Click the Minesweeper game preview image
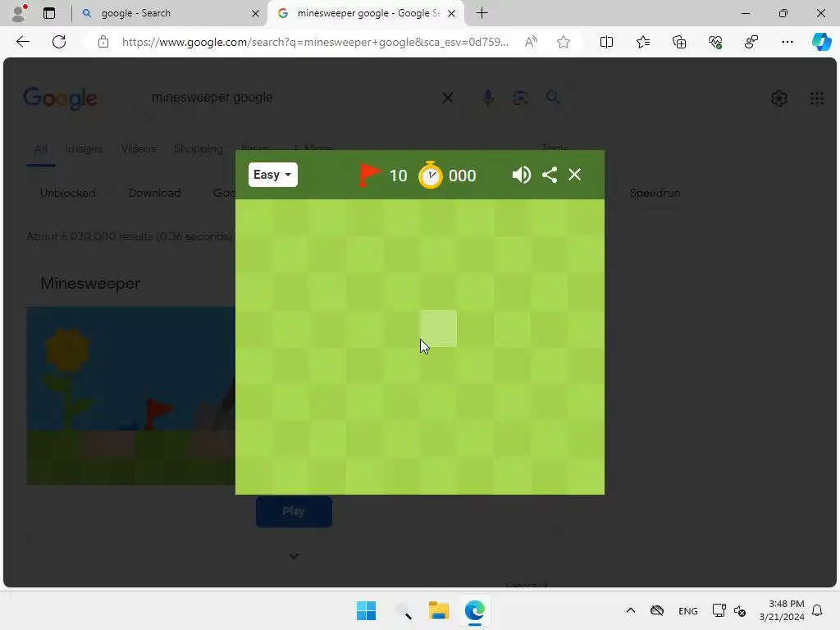840x630 pixels. point(130,396)
